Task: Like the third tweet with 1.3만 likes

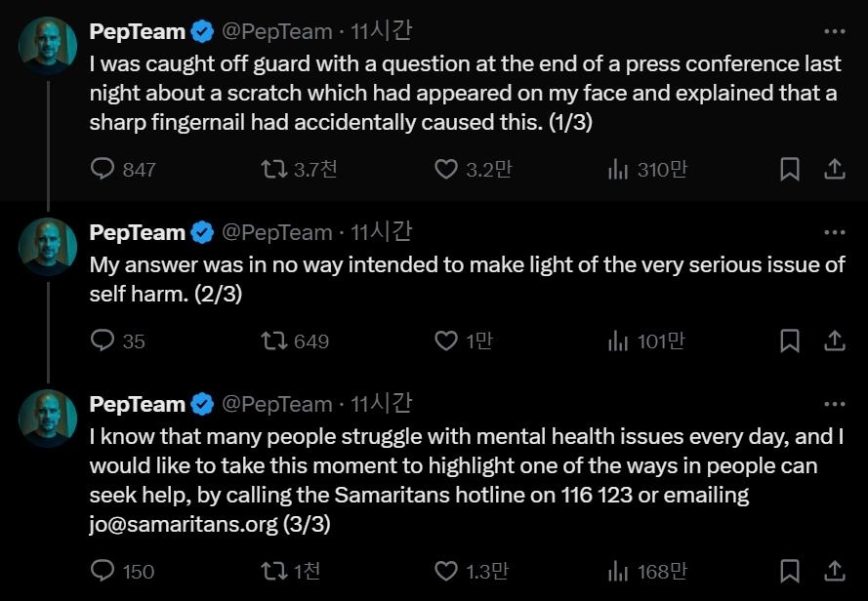Action: coord(446,571)
